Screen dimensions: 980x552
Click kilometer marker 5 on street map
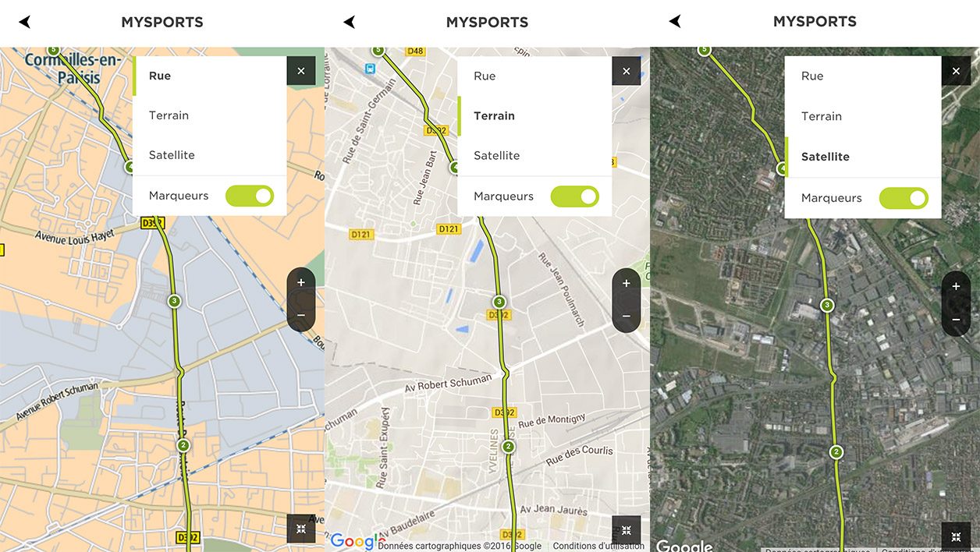[53, 51]
